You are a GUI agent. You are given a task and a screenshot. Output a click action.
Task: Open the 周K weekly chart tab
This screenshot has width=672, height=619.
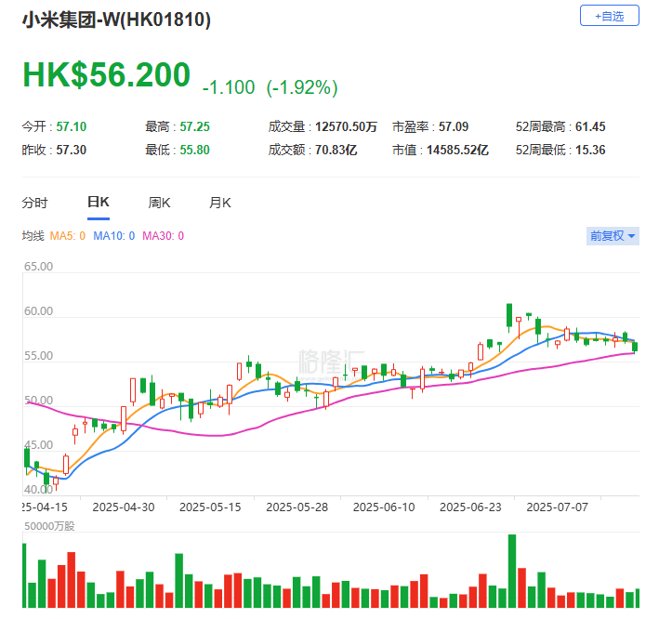[159, 203]
